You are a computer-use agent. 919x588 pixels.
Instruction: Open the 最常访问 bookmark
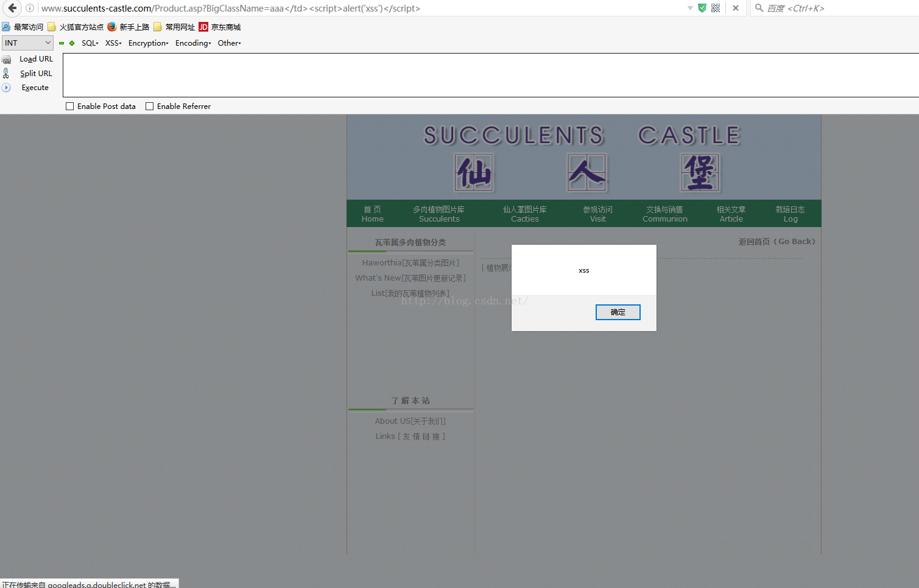coord(23,27)
